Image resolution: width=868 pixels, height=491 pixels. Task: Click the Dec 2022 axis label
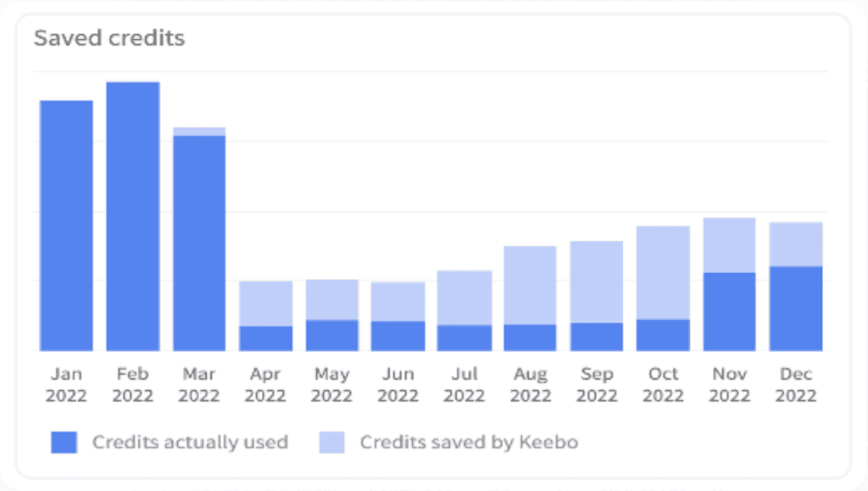(x=796, y=385)
